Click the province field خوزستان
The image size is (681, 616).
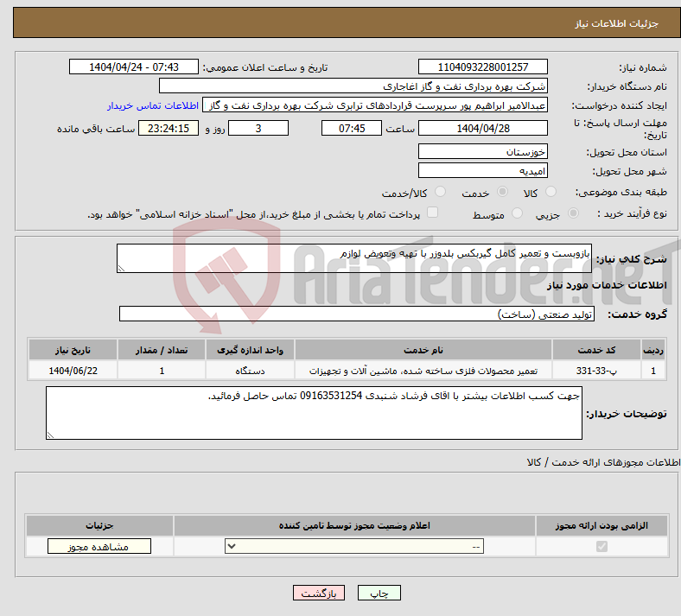tap(482, 152)
